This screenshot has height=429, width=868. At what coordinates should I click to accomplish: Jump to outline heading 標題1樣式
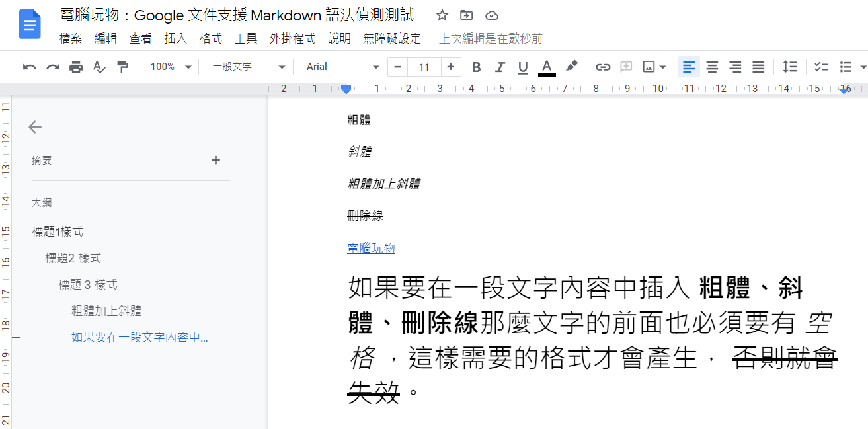point(58,232)
